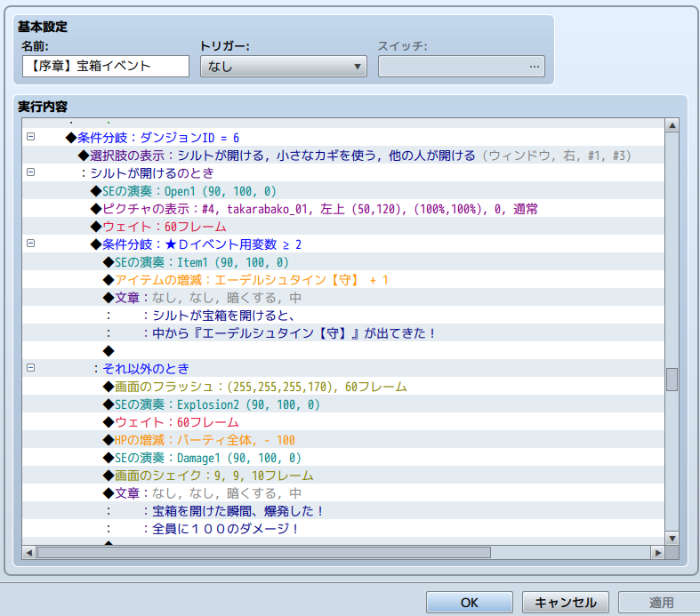Screen dimensions: 700x616
Task: Click the vertical scrollbar thumb
Action: 672,380
